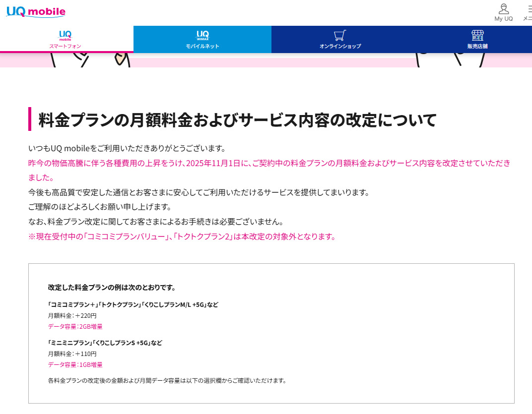The image size is (532, 414).
Task: Click the データ容量：1GB増量 text
Action: (x=75, y=364)
